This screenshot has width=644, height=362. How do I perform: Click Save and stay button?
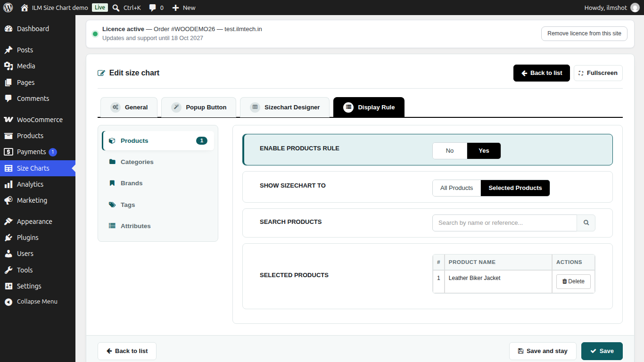point(543,351)
